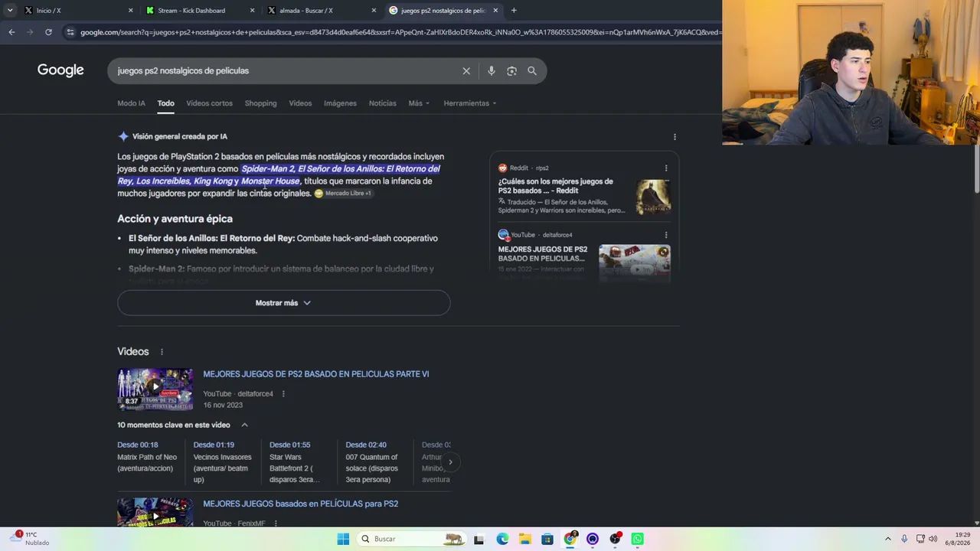Search by image with Google Lens

click(511, 71)
